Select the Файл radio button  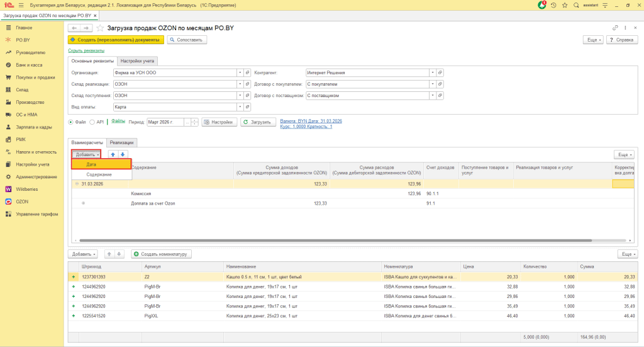click(x=70, y=122)
